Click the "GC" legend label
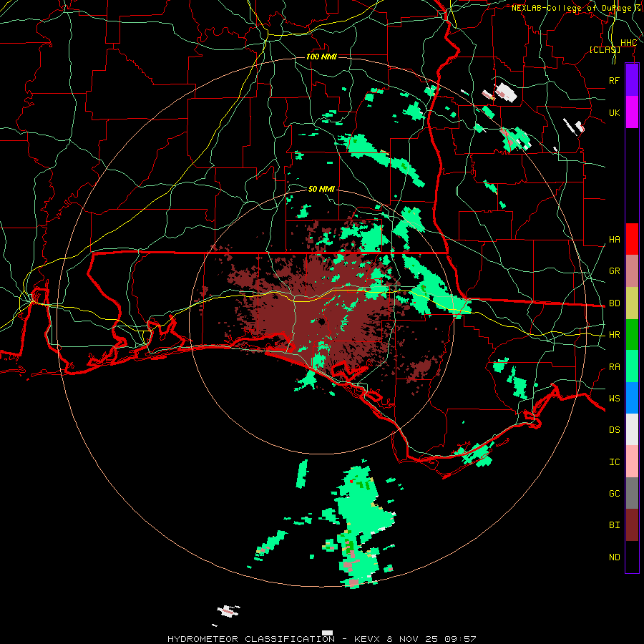The height and width of the screenshot is (644, 644). pos(614,494)
